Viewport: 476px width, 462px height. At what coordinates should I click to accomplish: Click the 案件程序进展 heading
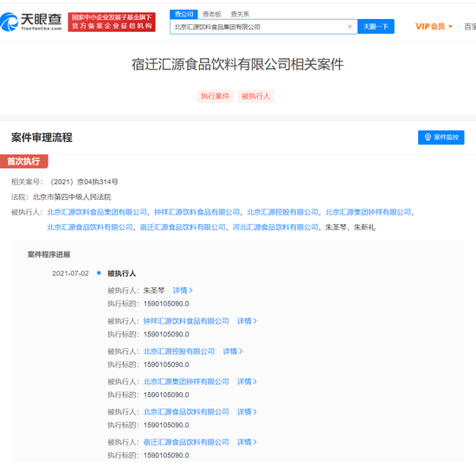pos(48,254)
